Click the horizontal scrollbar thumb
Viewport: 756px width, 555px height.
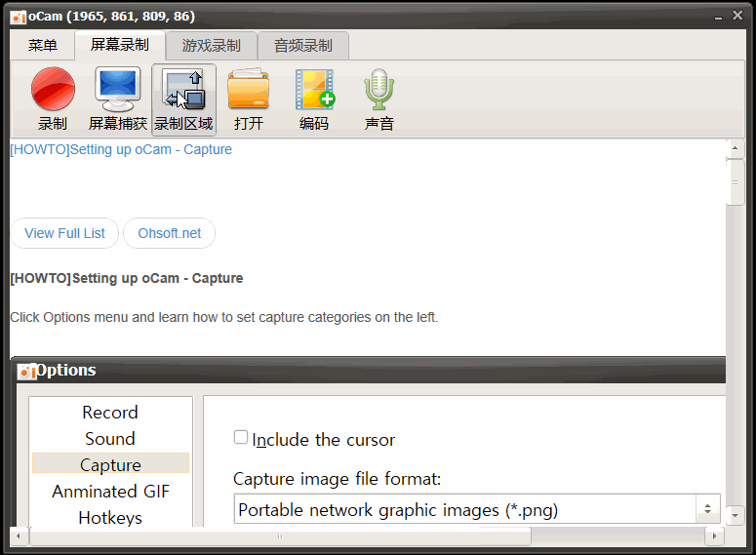[x=280, y=536]
